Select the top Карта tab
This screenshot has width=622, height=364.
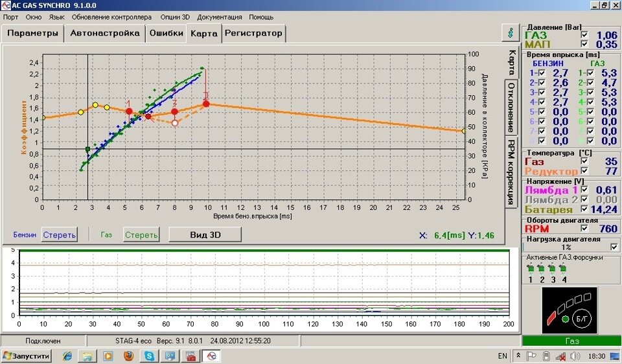click(204, 34)
